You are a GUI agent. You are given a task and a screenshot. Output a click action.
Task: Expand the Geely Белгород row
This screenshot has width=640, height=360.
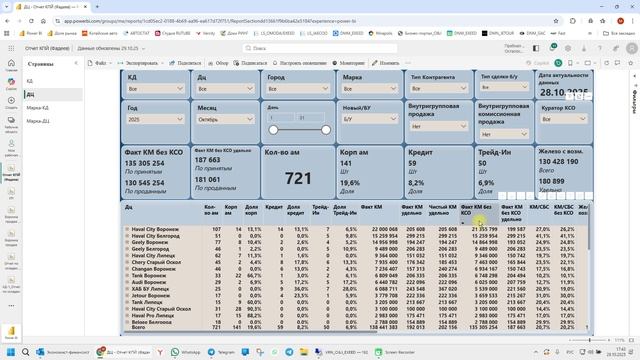click(x=127, y=249)
